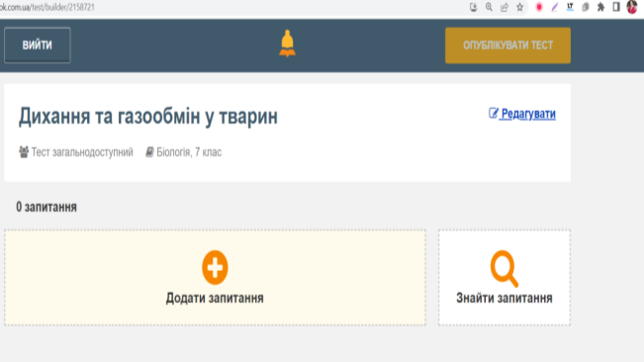The image size is (644, 362).
Task: Open the browser profile avatar
Action: (x=632, y=7)
